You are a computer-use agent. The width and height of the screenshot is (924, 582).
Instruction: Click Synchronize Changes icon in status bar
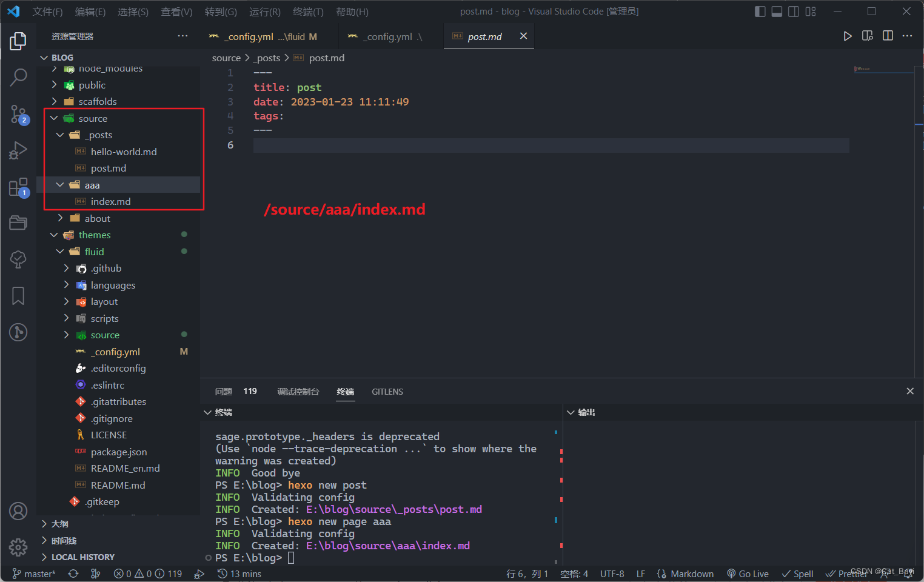point(73,574)
